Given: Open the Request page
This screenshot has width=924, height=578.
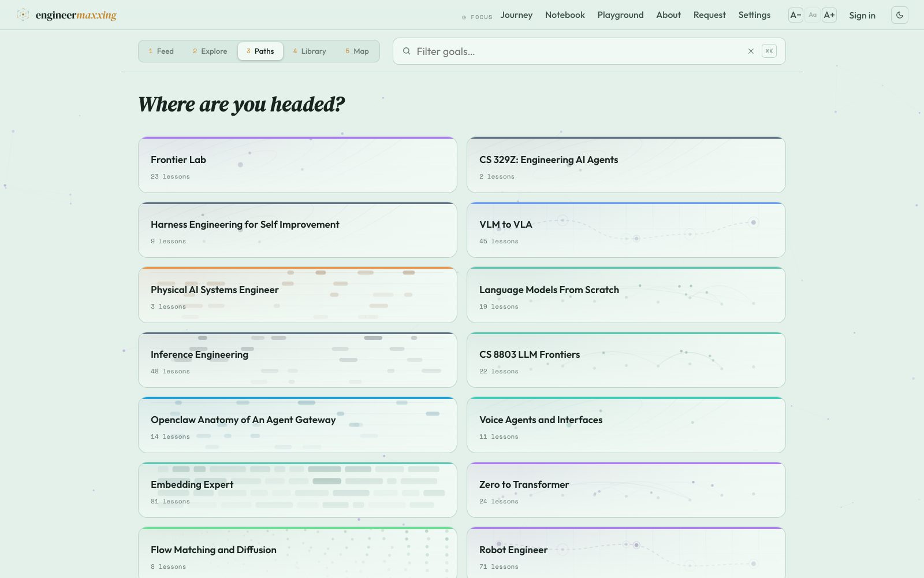Looking at the screenshot, I should point(709,15).
